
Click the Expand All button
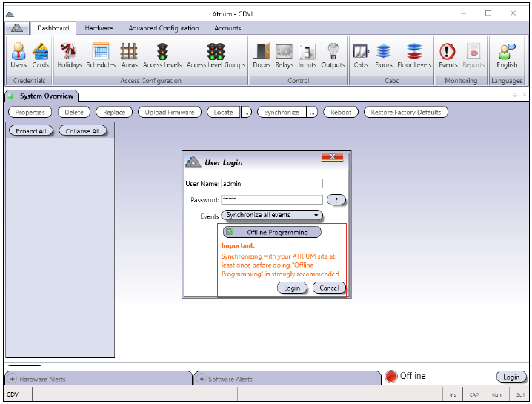tap(31, 131)
